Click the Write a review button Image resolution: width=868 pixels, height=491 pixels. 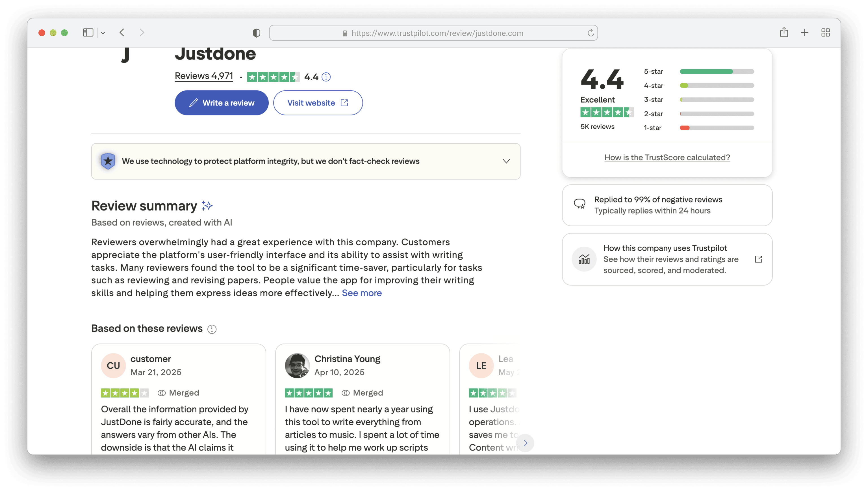tap(222, 103)
